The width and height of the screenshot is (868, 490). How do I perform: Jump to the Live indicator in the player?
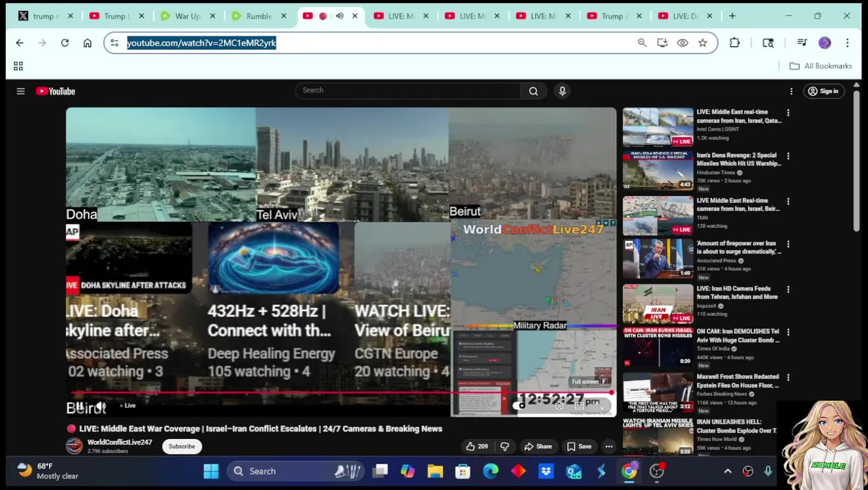point(127,406)
